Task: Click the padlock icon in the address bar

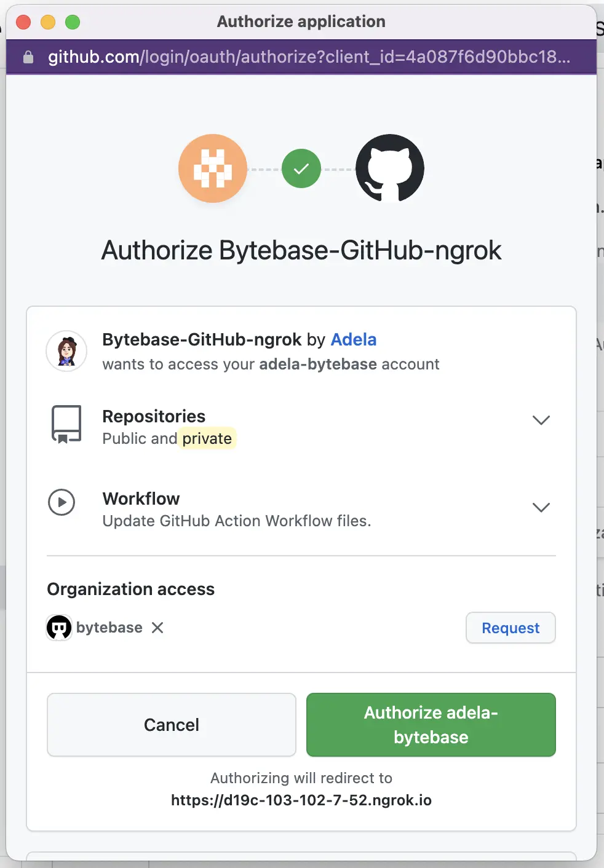Action: (28, 57)
